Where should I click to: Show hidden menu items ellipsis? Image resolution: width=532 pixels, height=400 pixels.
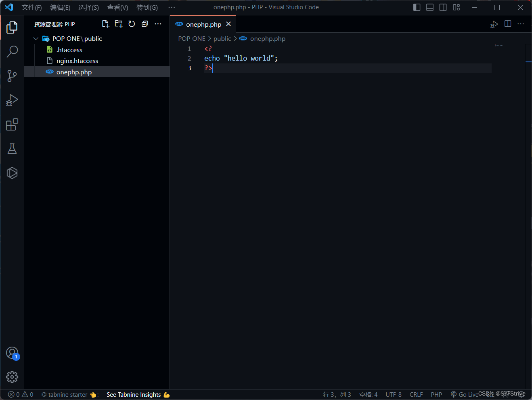click(x=172, y=7)
